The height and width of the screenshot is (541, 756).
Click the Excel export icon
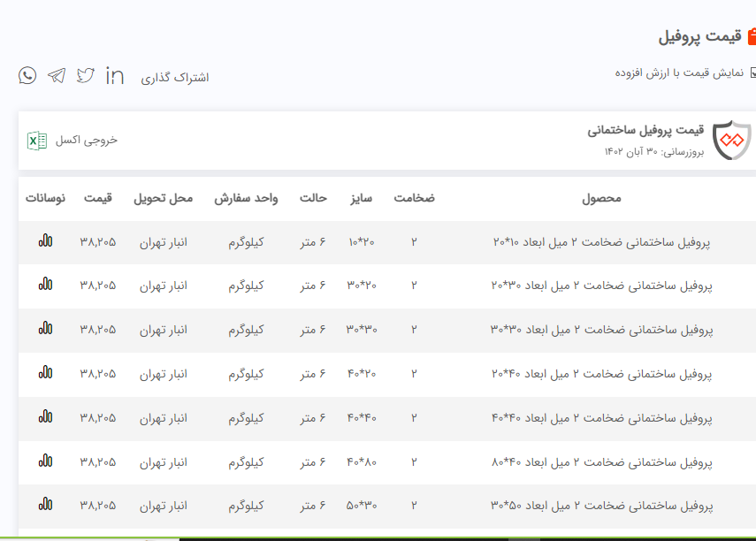(36, 140)
